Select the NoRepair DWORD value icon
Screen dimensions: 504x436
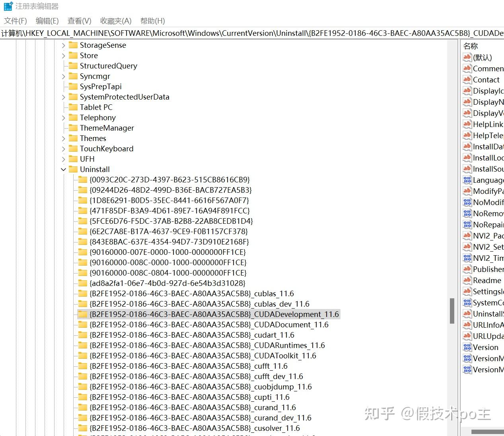467,224
